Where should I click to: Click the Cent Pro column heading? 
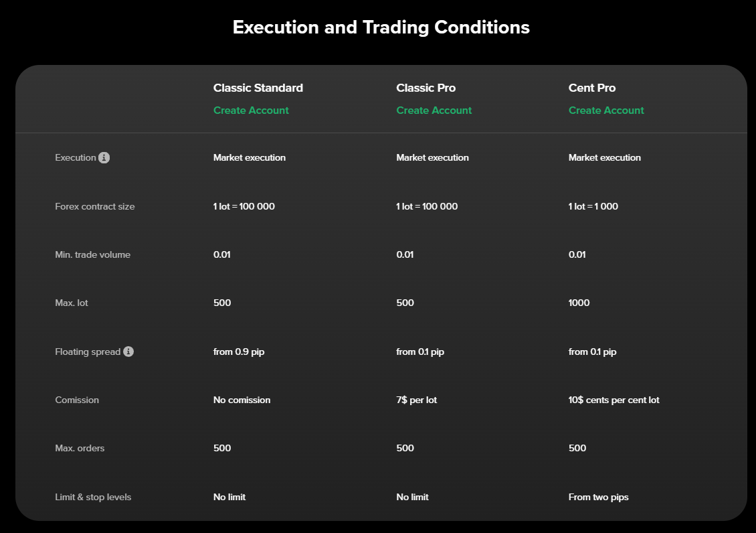click(591, 88)
